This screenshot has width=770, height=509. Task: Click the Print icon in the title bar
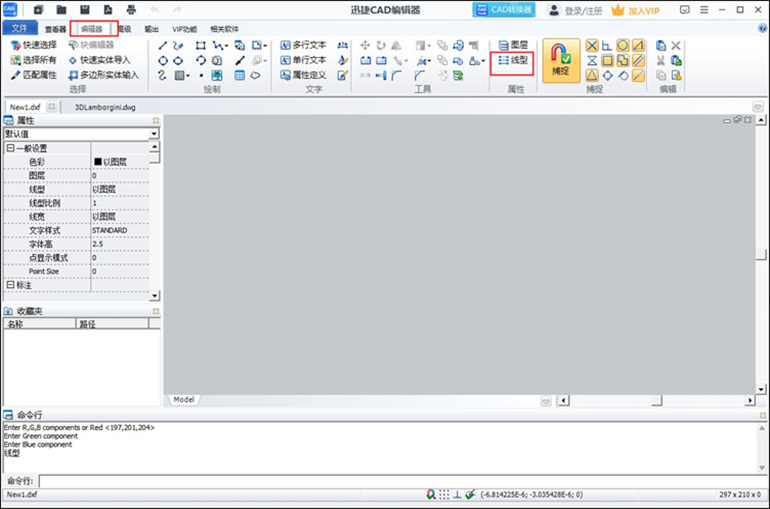131,10
